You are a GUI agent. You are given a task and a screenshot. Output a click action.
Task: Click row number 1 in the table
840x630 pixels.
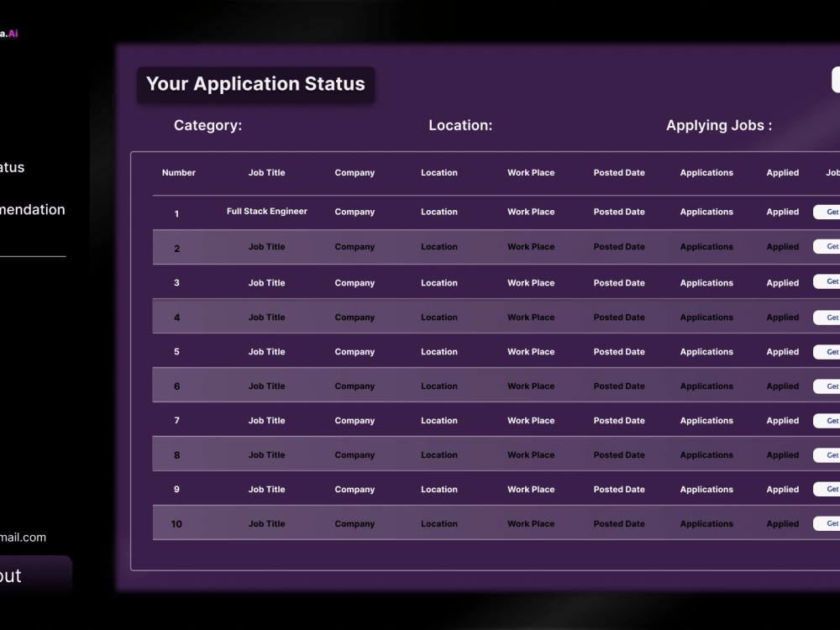click(x=176, y=213)
